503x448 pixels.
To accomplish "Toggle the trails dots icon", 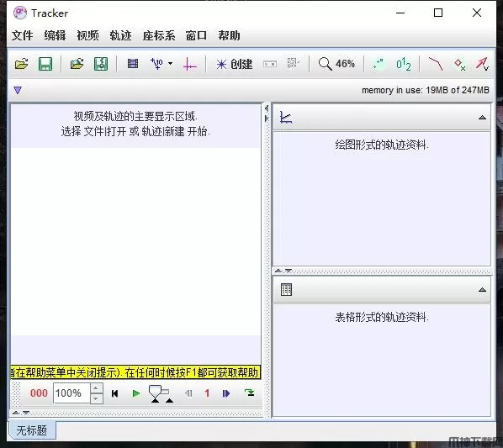I will click(379, 64).
